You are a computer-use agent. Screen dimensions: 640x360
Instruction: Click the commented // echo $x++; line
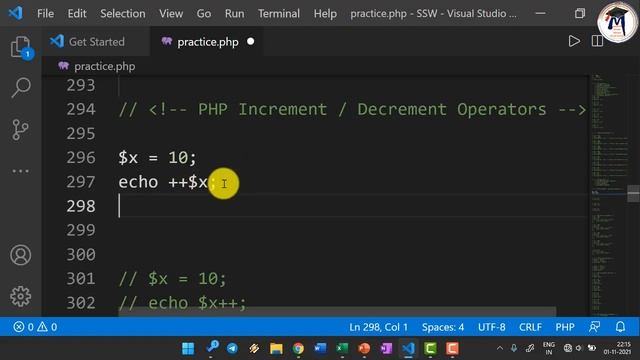pyautogui.click(x=182, y=303)
